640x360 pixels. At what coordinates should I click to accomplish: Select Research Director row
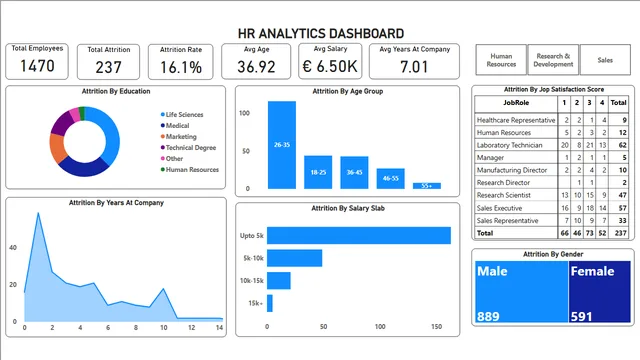551,183
